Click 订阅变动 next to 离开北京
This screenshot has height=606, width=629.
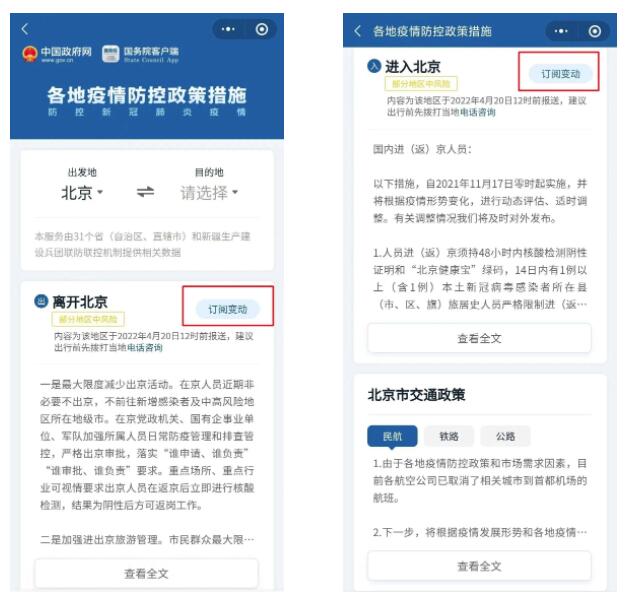[227, 309]
